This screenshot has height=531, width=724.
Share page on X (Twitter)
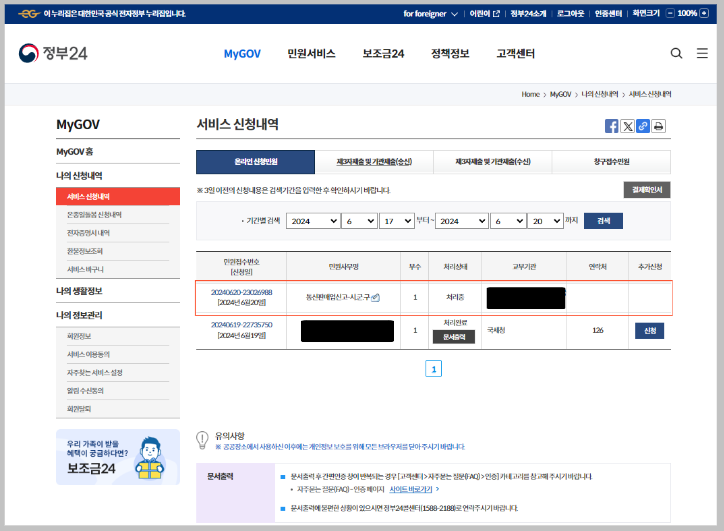(x=627, y=126)
